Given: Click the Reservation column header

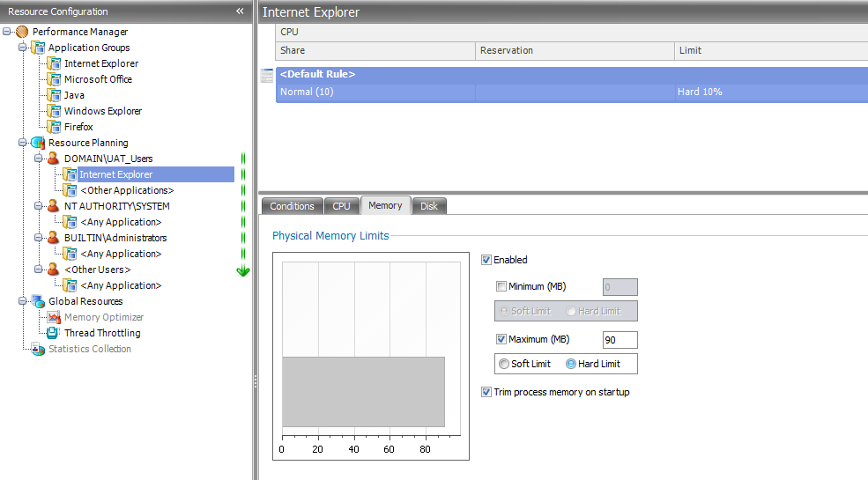Looking at the screenshot, I should 575,50.
